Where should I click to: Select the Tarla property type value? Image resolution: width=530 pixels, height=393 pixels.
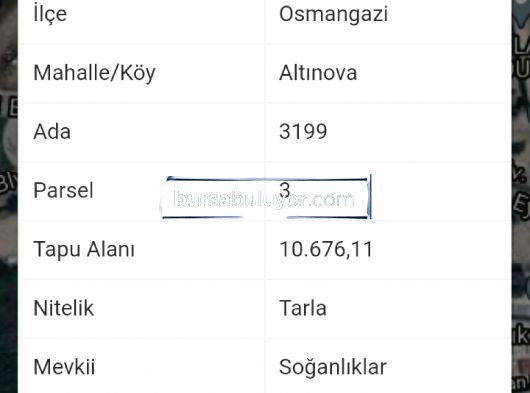[303, 308]
